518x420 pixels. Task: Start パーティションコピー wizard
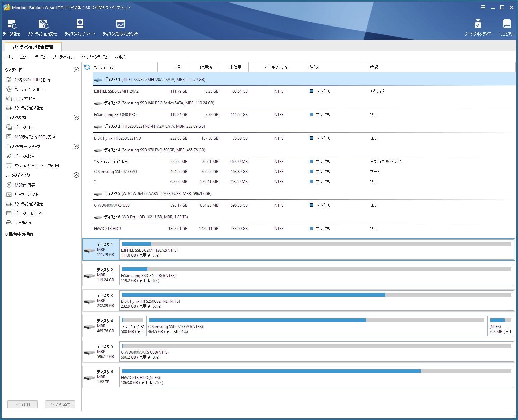pos(25,89)
